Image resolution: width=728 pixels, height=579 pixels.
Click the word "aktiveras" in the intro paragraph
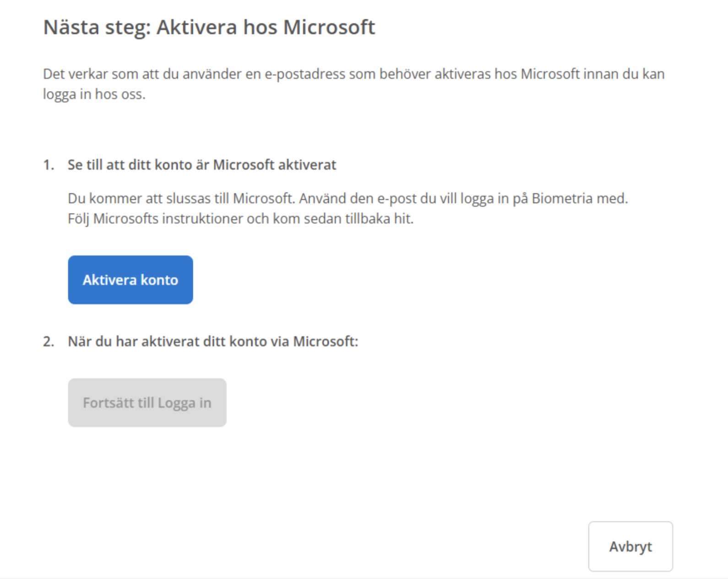(462, 74)
